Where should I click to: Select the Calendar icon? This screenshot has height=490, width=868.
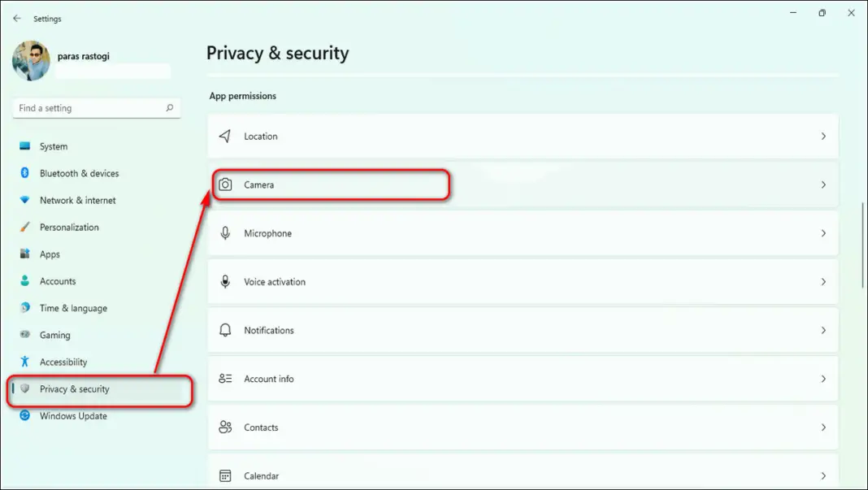click(x=225, y=474)
